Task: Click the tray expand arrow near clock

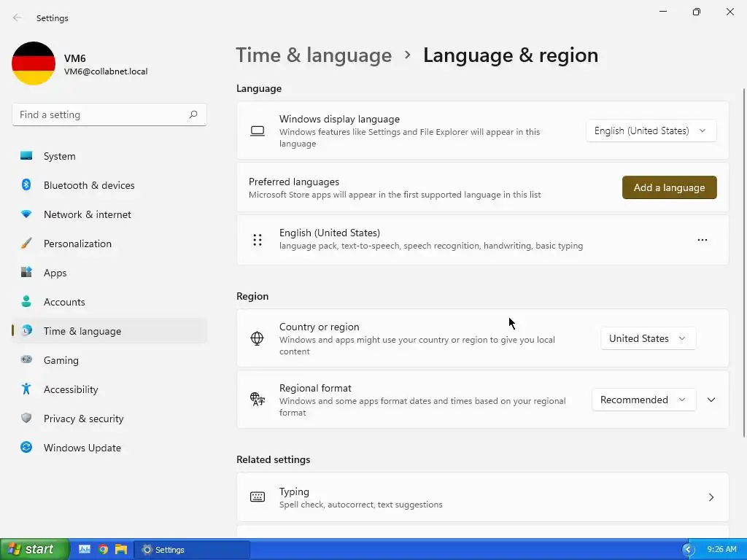Action: point(688,550)
